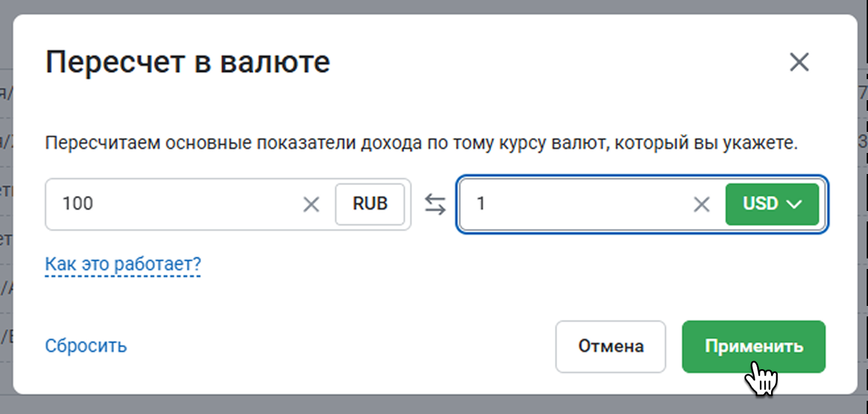The height and width of the screenshot is (414, 868).
Task: Open the USD currency dropdown
Action: pyautogui.click(x=772, y=204)
